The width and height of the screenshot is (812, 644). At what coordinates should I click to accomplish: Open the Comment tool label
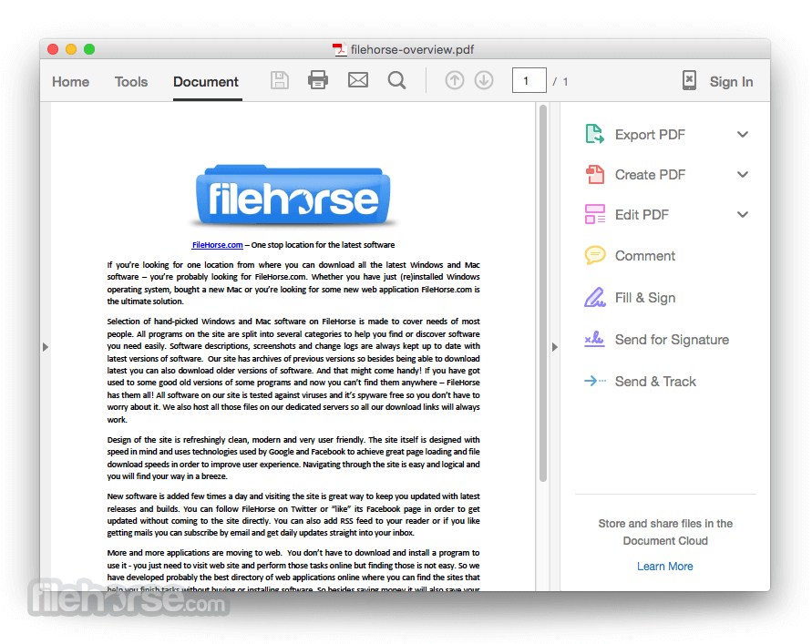tap(644, 256)
